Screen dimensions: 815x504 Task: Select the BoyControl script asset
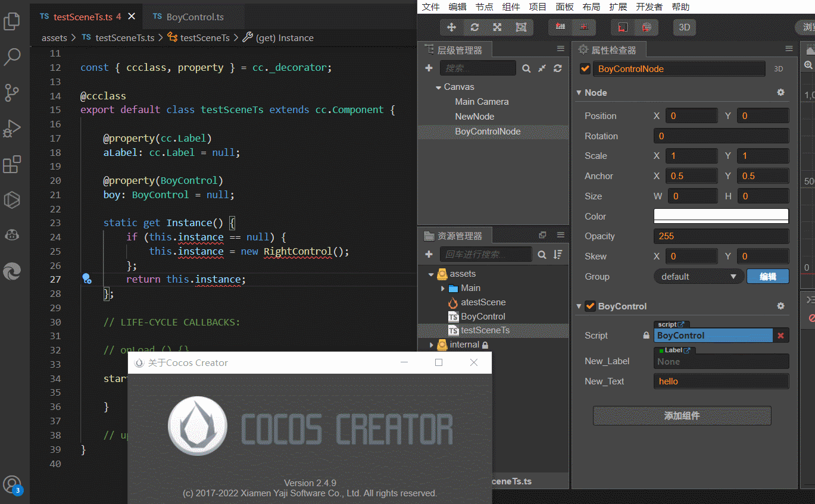483,317
